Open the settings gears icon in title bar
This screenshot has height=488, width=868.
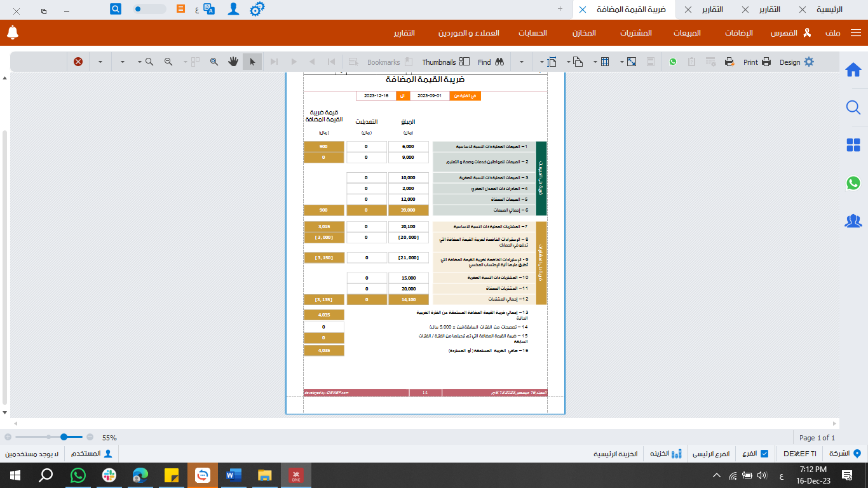click(257, 9)
